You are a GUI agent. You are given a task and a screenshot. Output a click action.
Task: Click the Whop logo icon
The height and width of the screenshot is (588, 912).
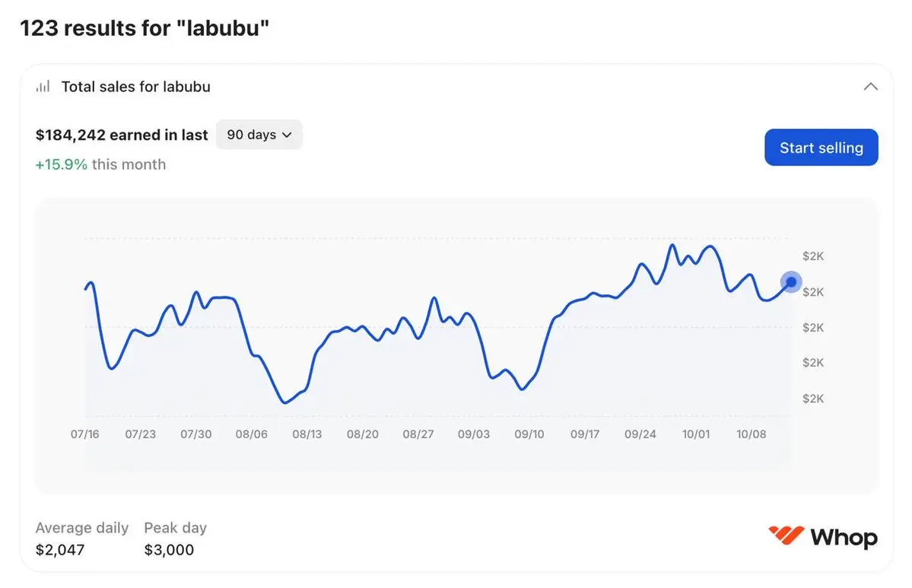[786, 536]
